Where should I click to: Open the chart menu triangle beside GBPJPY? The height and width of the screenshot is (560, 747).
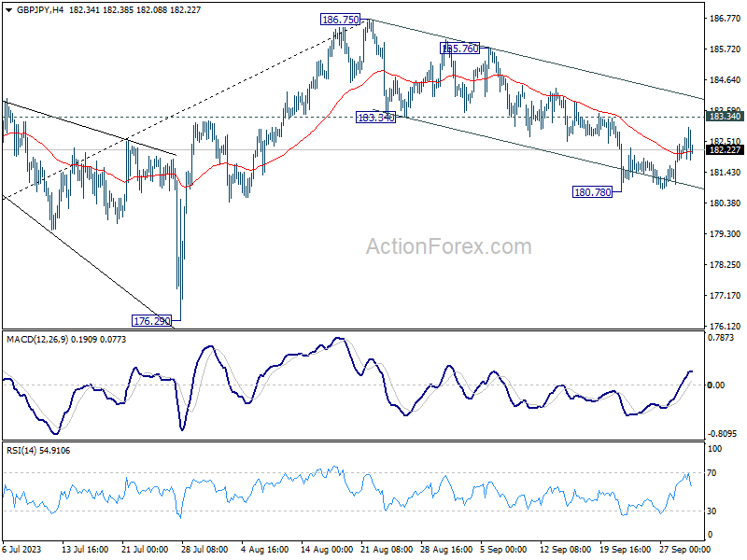(8, 10)
